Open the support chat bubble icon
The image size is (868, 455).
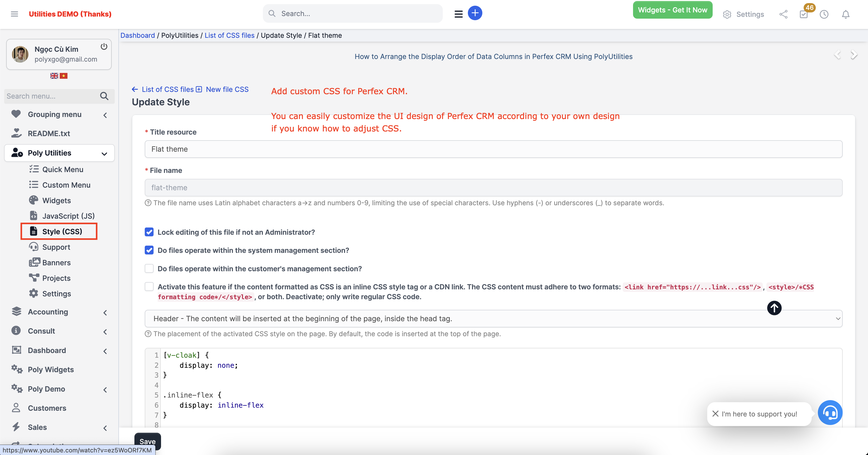(830, 413)
